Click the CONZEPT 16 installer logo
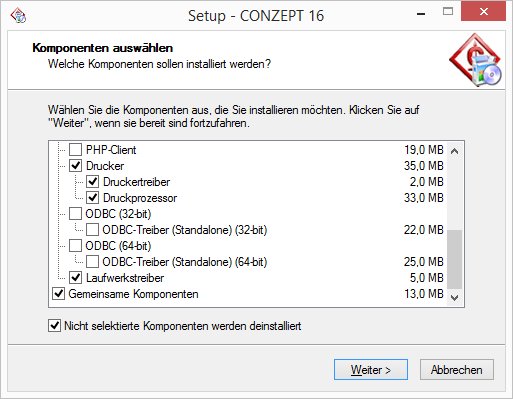Viewport: 513px width, 399px height. (x=475, y=60)
